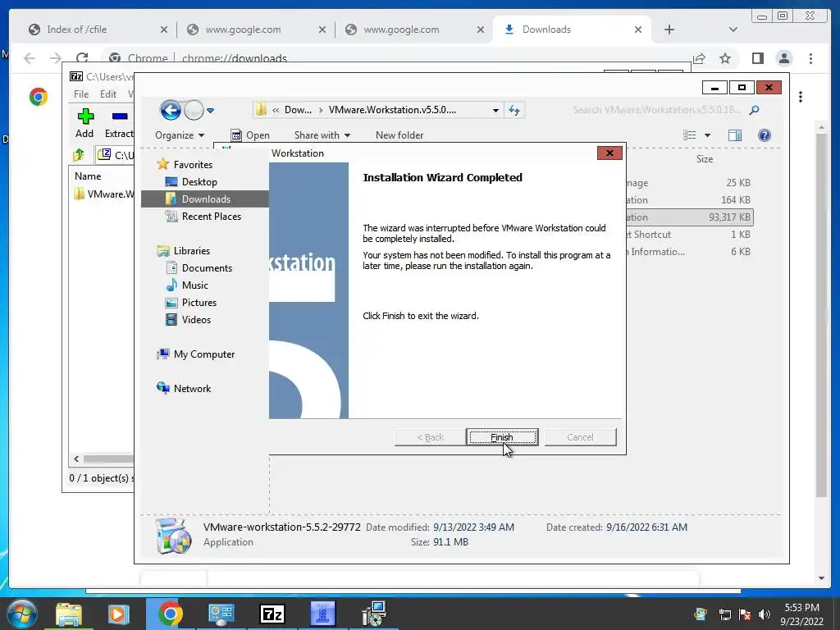The image size is (840, 630).
Task: Click the Size column header
Action: point(705,159)
